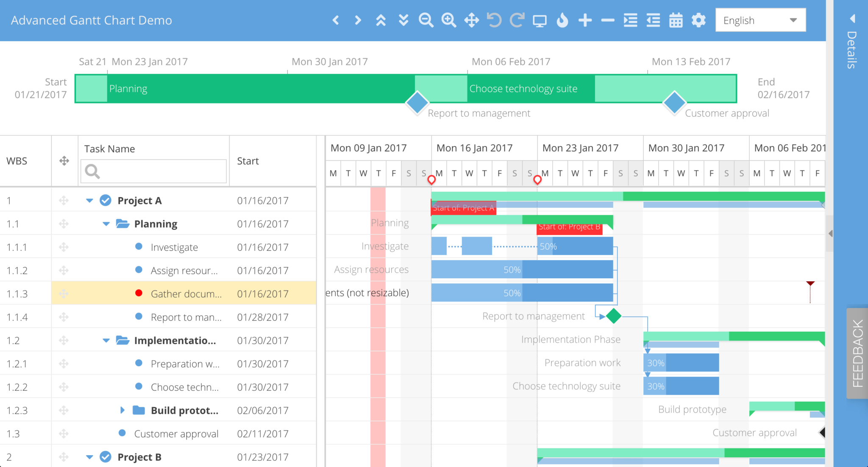Viewport: 868px width, 467px height.
Task: Click the Start column header
Action: 248,161
